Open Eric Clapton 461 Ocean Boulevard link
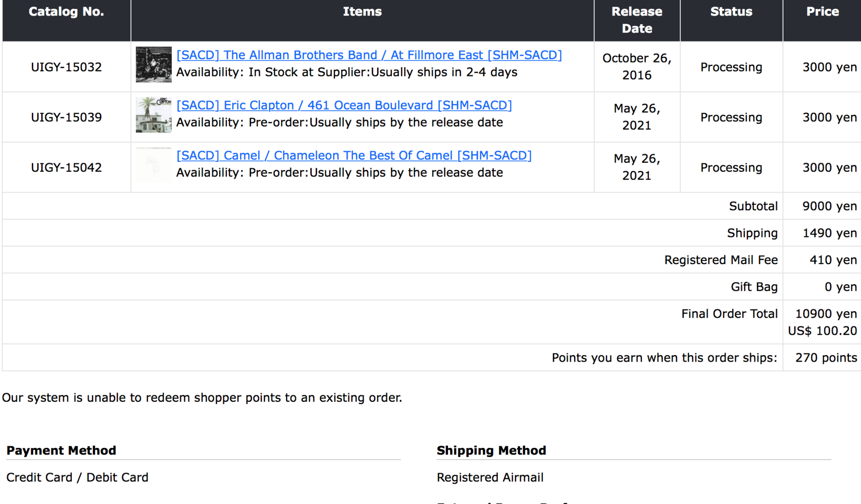This screenshot has width=861, height=504. tap(344, 105)
